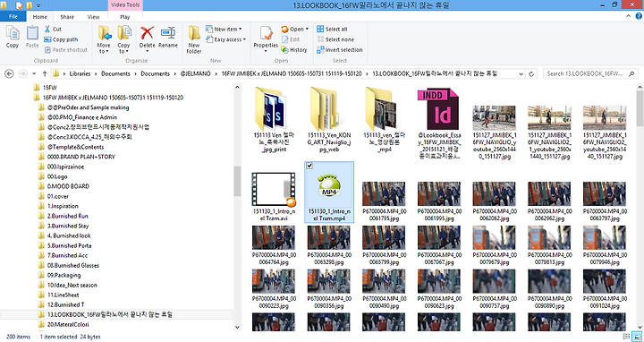Select thumbnail P6700004.MP4_00079679.jpg

tap(495, 245)
